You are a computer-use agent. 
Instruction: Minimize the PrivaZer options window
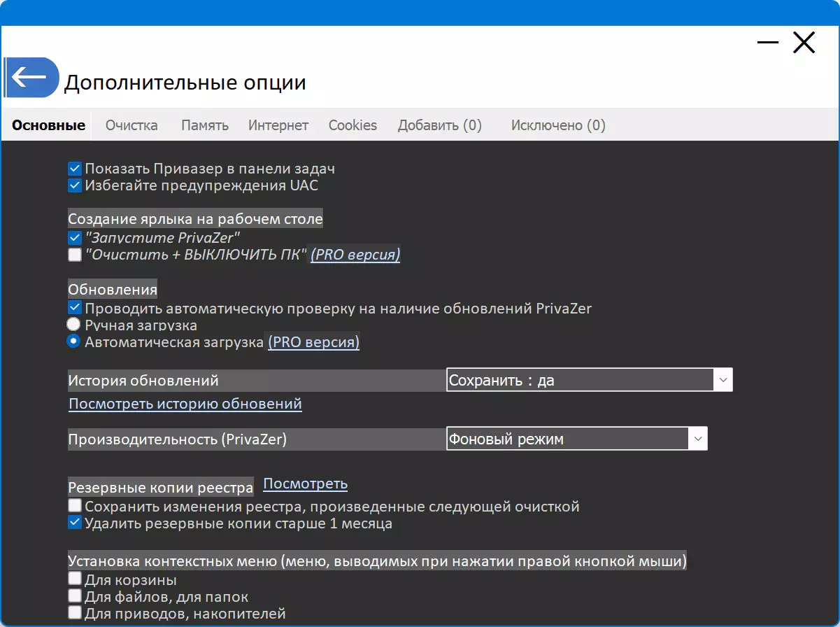click(x=767, y=43)
